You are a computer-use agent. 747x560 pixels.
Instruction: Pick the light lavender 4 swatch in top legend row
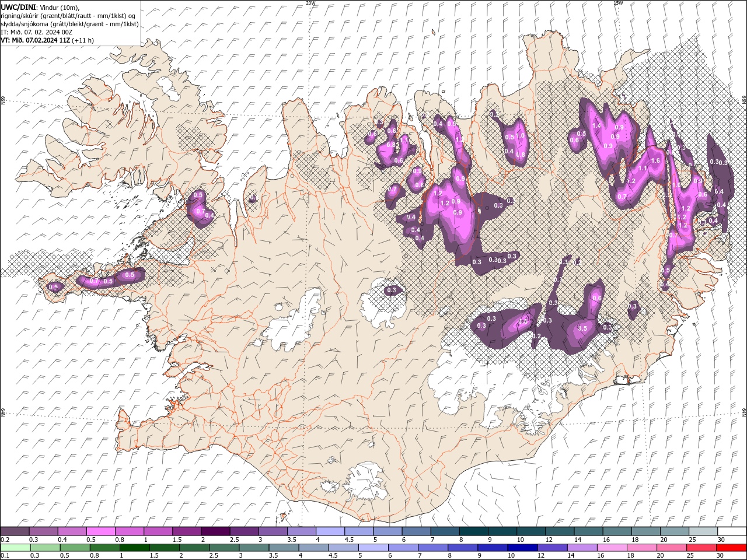[330, 531]
